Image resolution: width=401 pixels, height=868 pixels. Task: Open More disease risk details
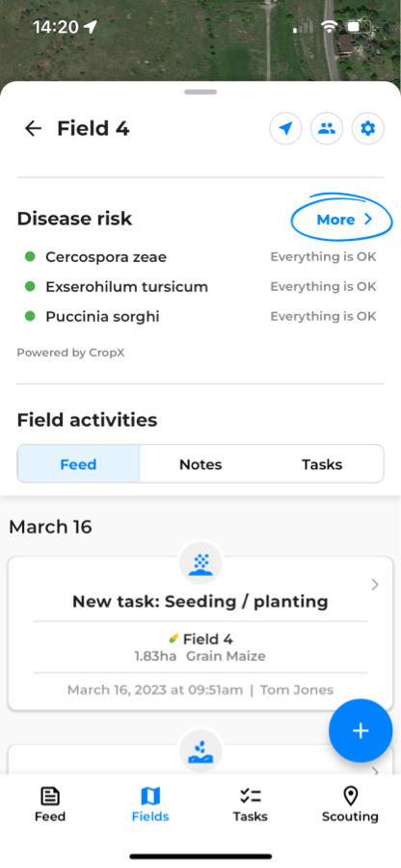343,220
